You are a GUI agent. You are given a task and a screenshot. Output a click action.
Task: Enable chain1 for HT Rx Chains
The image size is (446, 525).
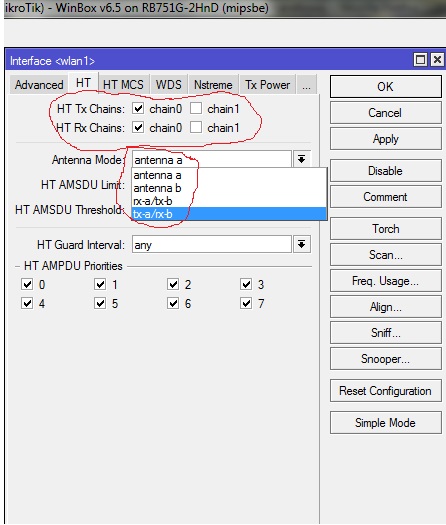tap(196, 128)
